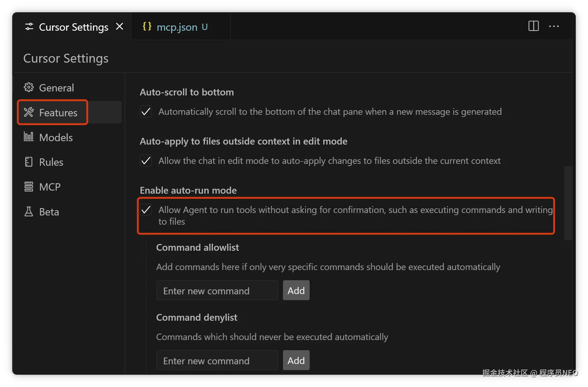The width and height of the screenshot is (588, 387).
Task: Click the Models chart icon
Action: 29,137
